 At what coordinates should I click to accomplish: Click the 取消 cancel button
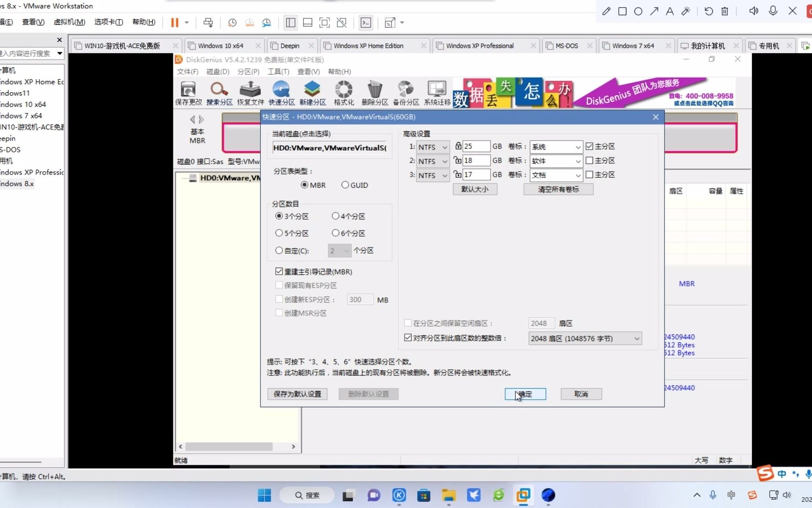(581, 394)
